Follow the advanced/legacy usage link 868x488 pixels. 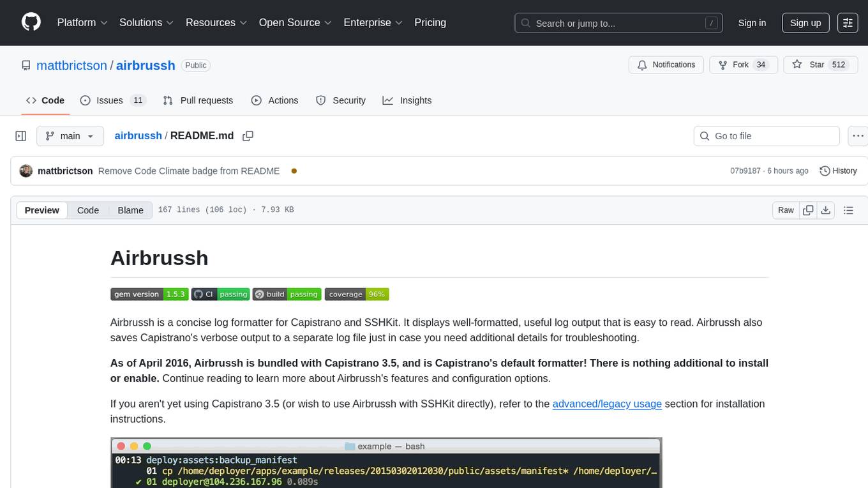coord(607,404)
